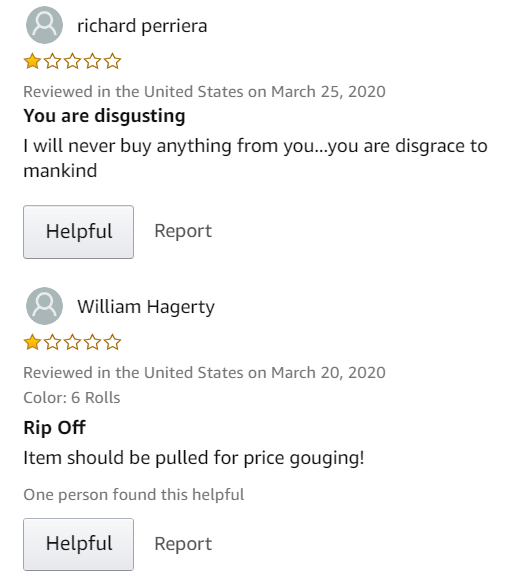Click the filled gold star on William Hagerty's review

[32, 342]
